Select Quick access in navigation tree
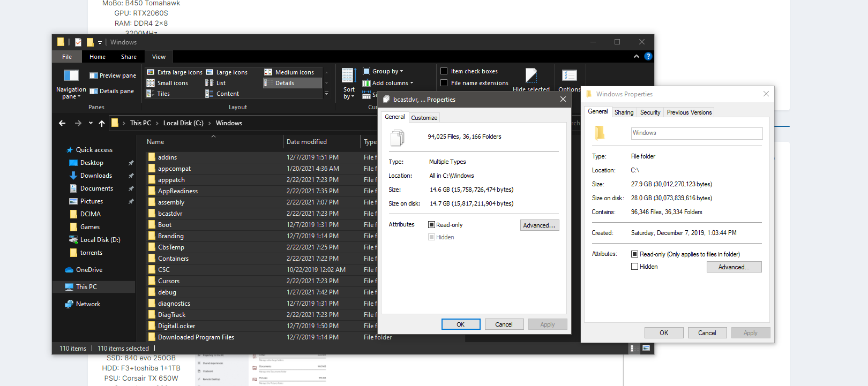 (x=94, y=150)
